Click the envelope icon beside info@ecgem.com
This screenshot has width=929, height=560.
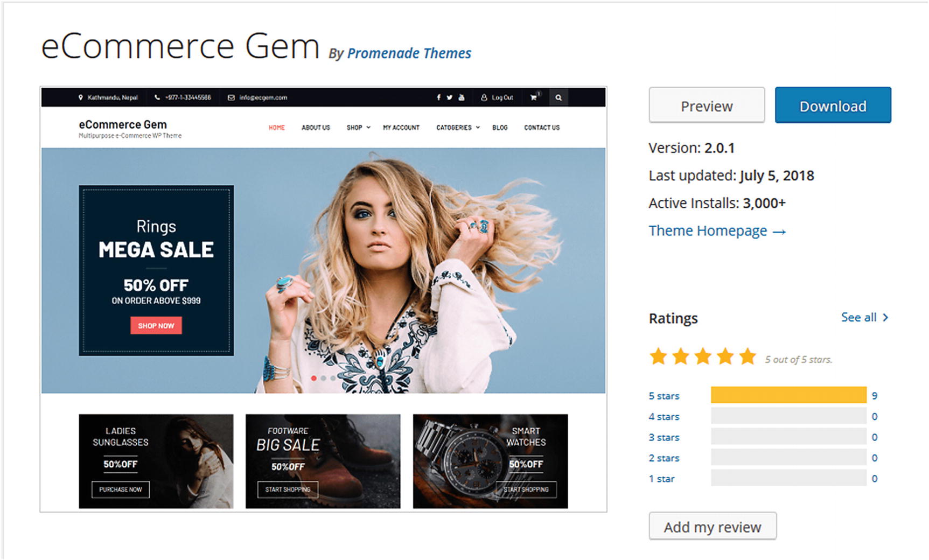click(231, 97)
